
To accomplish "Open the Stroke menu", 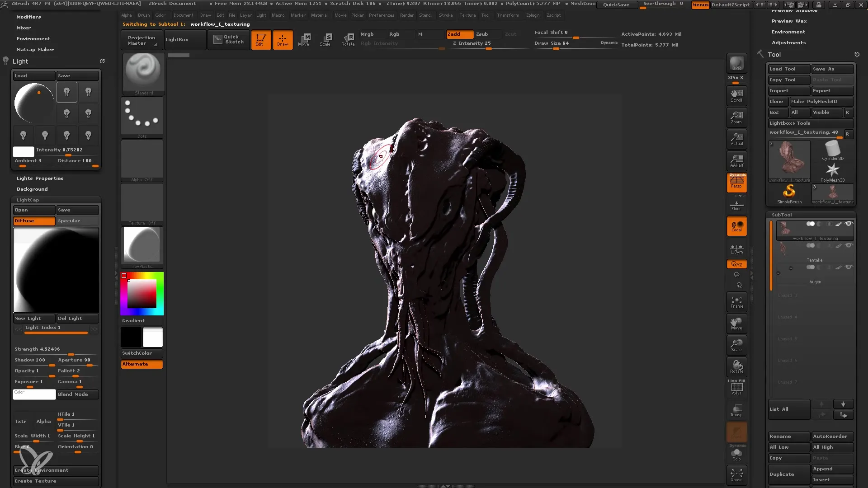I will 447,15.
